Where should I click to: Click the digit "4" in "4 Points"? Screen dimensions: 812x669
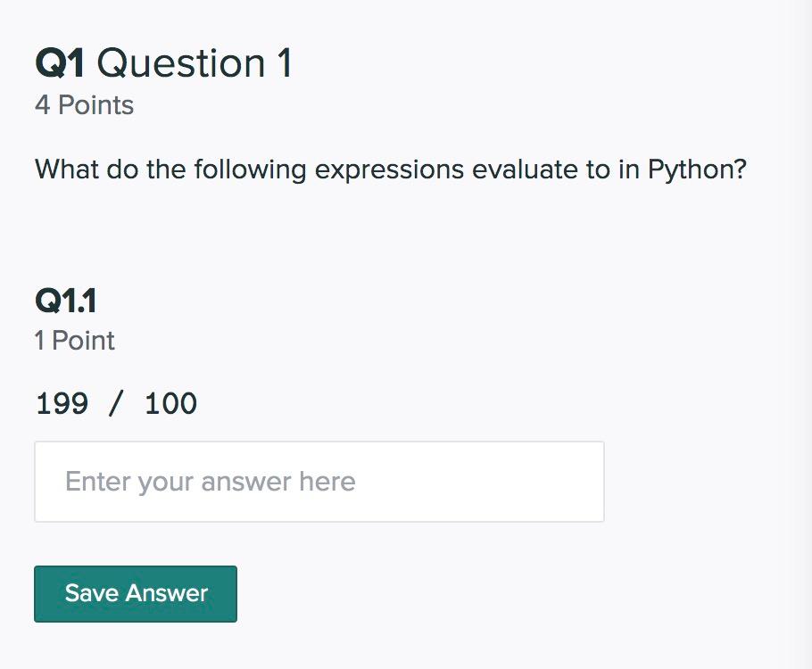point(42,105)
